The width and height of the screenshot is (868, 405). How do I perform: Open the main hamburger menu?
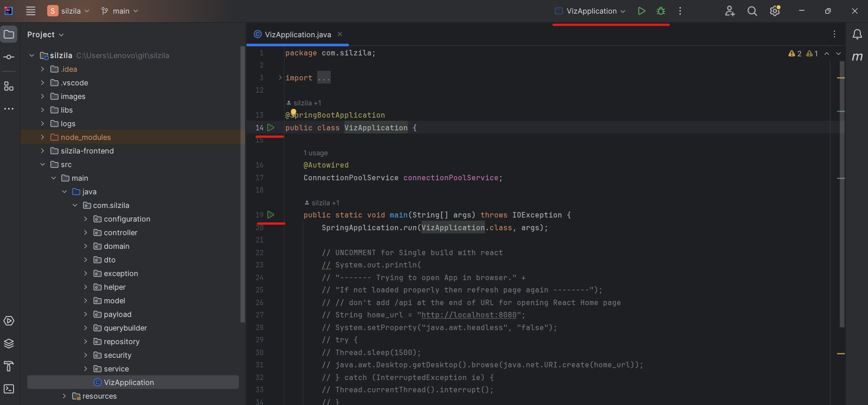pos(30,11)
